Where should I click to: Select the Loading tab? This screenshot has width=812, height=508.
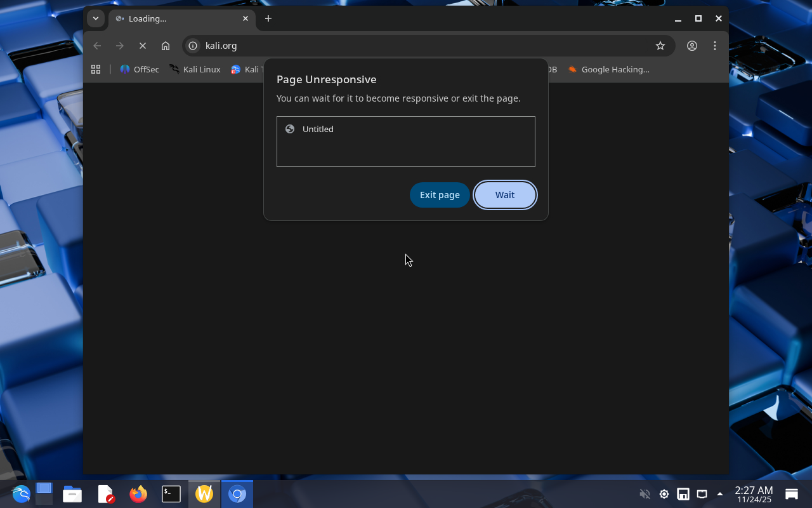tap(178, 18)
